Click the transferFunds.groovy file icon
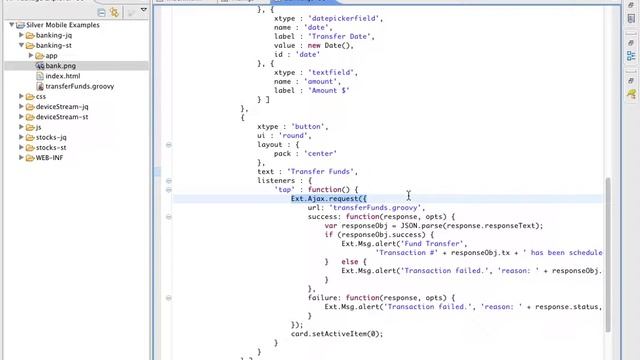The width and height of the screenshot is (640, 360). [40, 86]
